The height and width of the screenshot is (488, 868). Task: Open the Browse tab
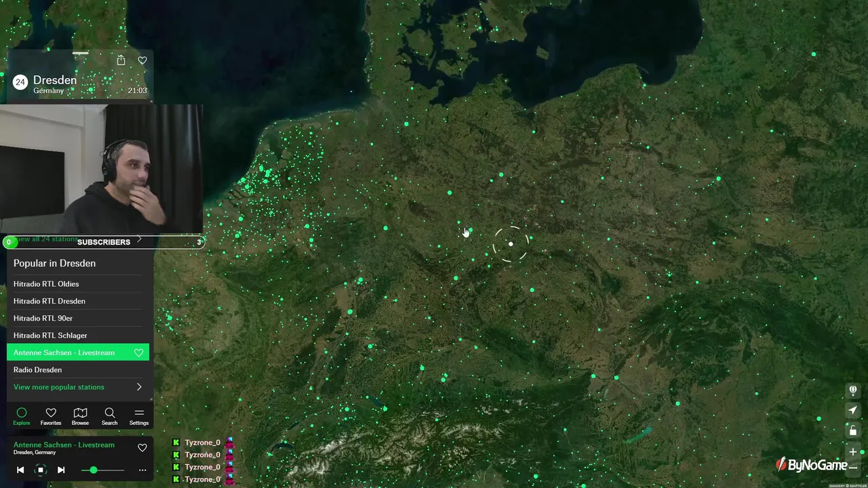[80, 416]
